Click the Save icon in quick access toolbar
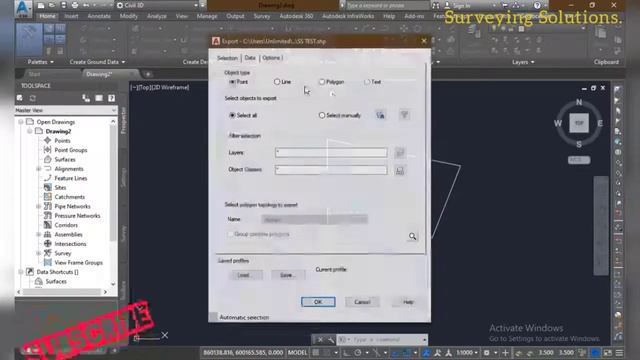The height and width of the screenshot is (360, 640). [63, 5]
